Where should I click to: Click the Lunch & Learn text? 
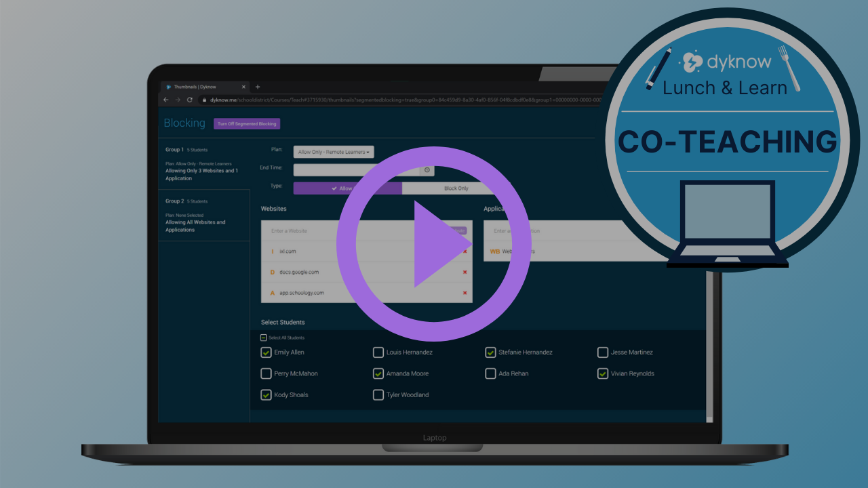point(725,88)
